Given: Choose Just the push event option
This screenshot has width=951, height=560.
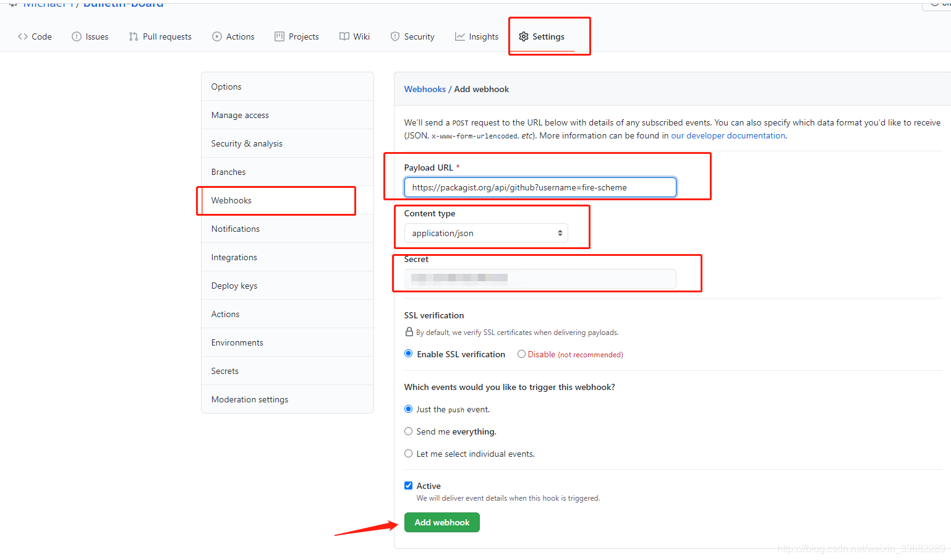Looking at the screenshot, I should tap(409, 409).
